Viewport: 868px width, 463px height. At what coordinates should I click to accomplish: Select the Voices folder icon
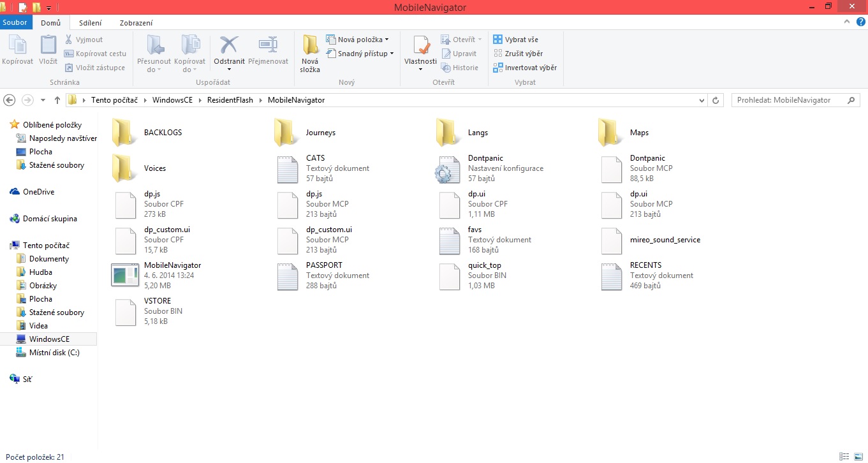124,168
